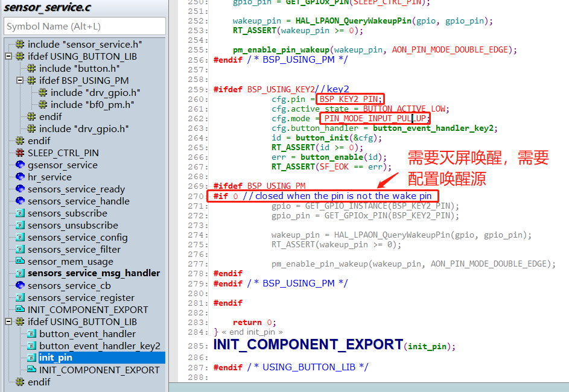
Task: Click HAL_LPAON_QueryWakeupPin on line 252
Action: (x=353, y=21)
